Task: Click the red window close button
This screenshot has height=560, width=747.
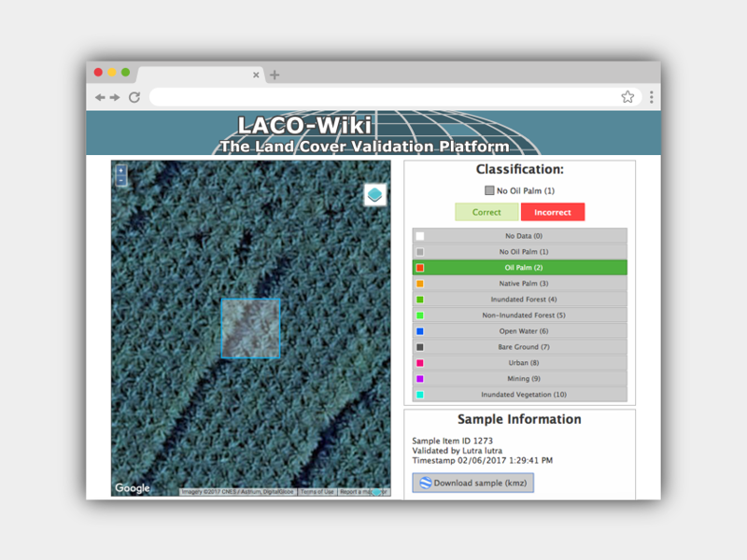Action: 98,73
